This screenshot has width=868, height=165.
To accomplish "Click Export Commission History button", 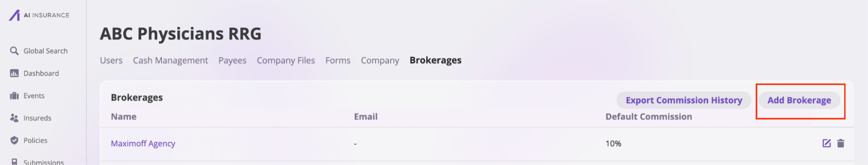I will pyautogui.click(x=684, y=100).
